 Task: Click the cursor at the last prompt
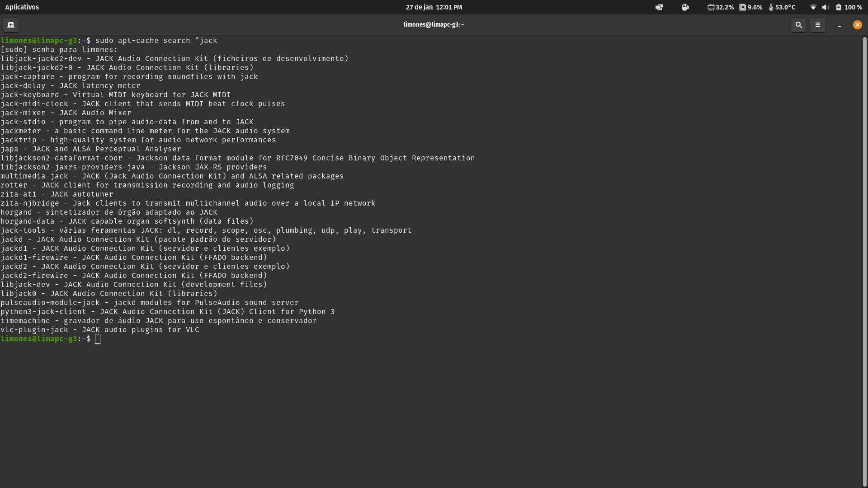coord(98,339)
